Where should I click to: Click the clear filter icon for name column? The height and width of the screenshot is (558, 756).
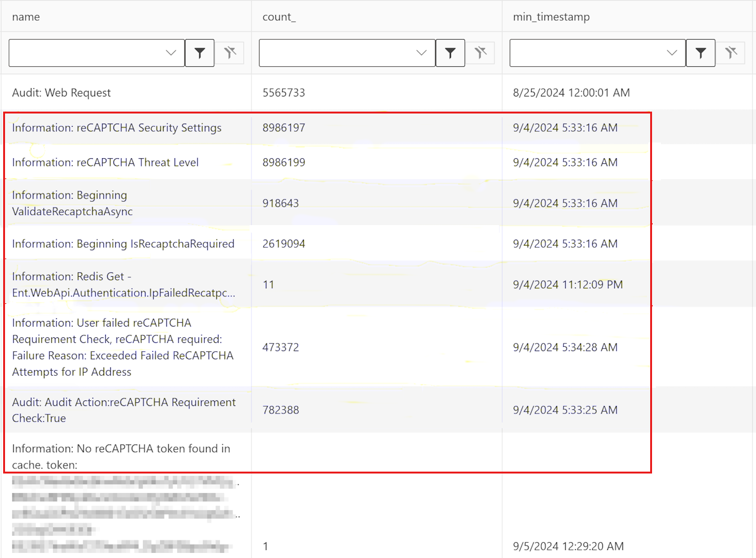(x=229, y=54)
